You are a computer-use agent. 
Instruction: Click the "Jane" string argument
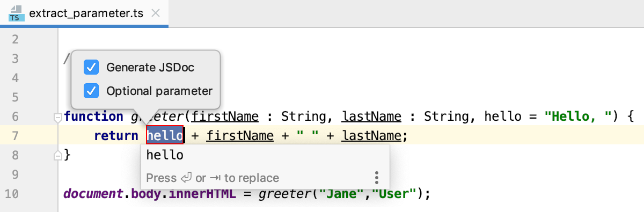coord(341,194)
